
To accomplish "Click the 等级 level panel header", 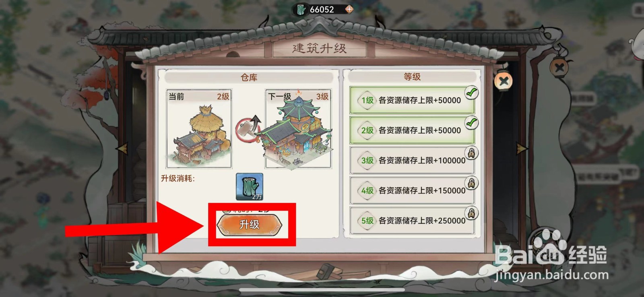I will [412, 76].
